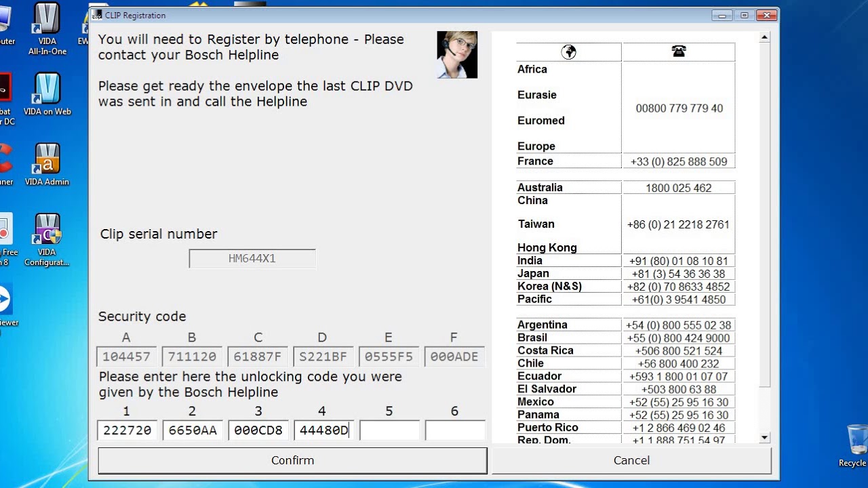Click India number +91 (80) 01 08 10 81
This screenshot has width=868, height=488.
(x=679, y=262)
